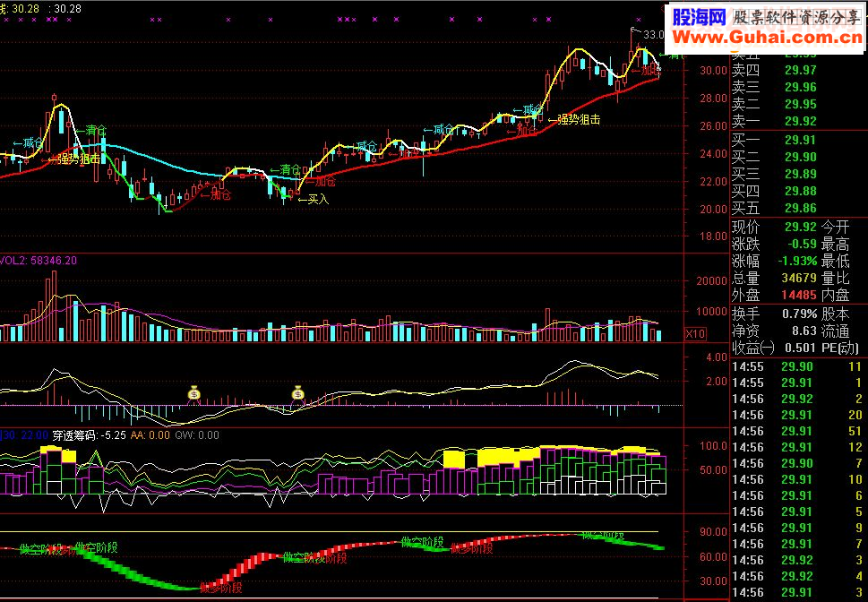Select the VOL2: 58346.20 indicator label
The image size is (868, 602).
click(x=39, y=261)
